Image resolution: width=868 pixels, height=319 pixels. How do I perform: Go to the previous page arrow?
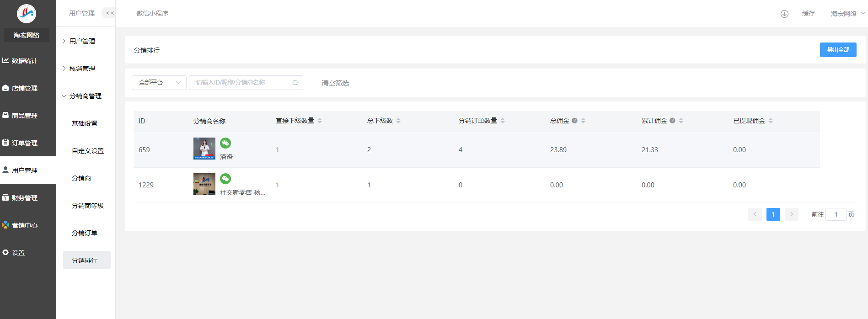(x=755, y=214)
